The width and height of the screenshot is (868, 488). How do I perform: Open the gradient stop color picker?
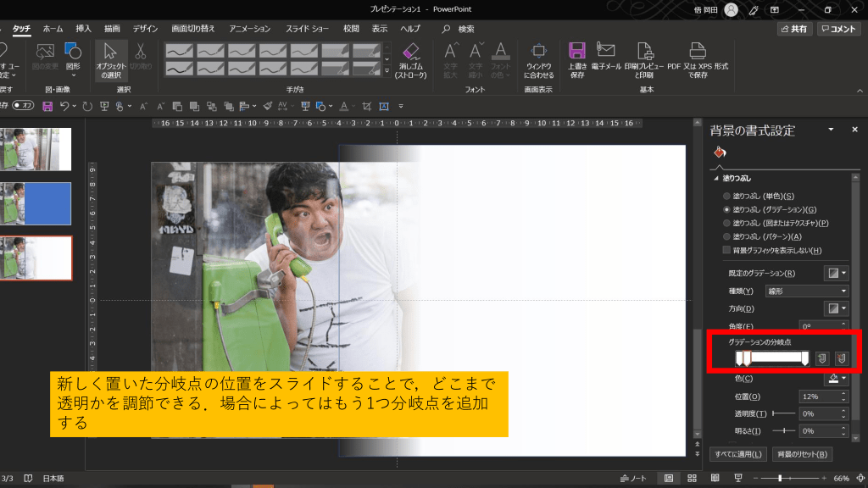click(x=836, y=379)
